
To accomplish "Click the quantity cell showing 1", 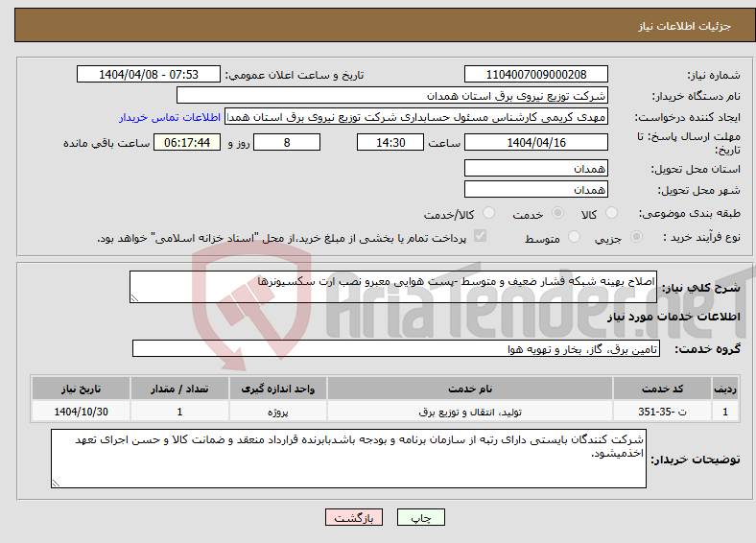I will (x=179, y=412).
